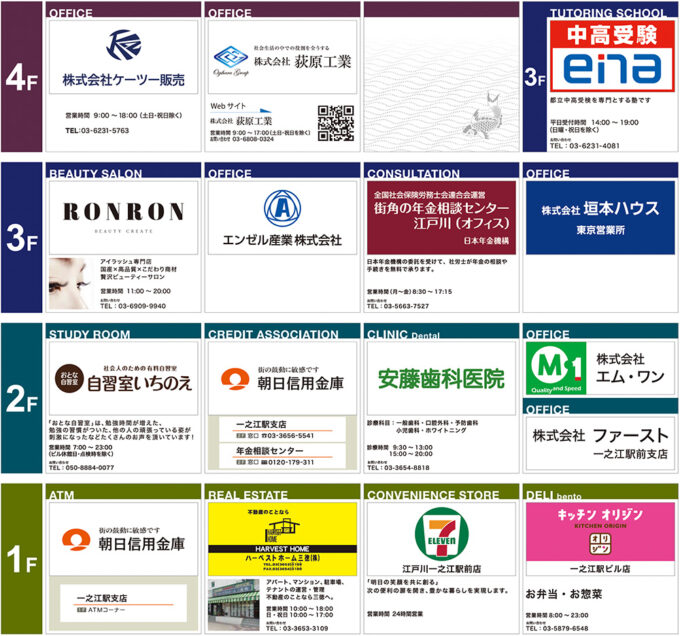The height and width of the screenshot is (636, 680).
Task: Open the eyelash photo under RONRON
Action: click(71, 284)
